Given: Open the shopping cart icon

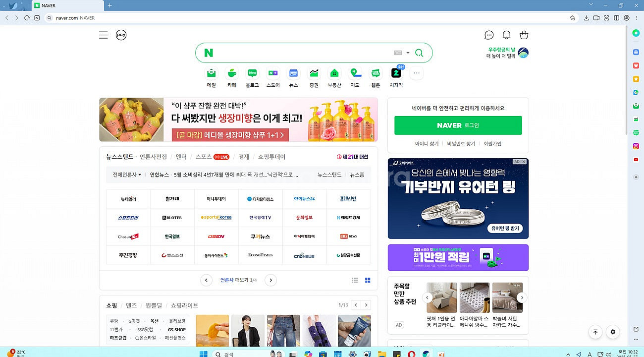Looking at the screenshot, I should click(524, 35).
